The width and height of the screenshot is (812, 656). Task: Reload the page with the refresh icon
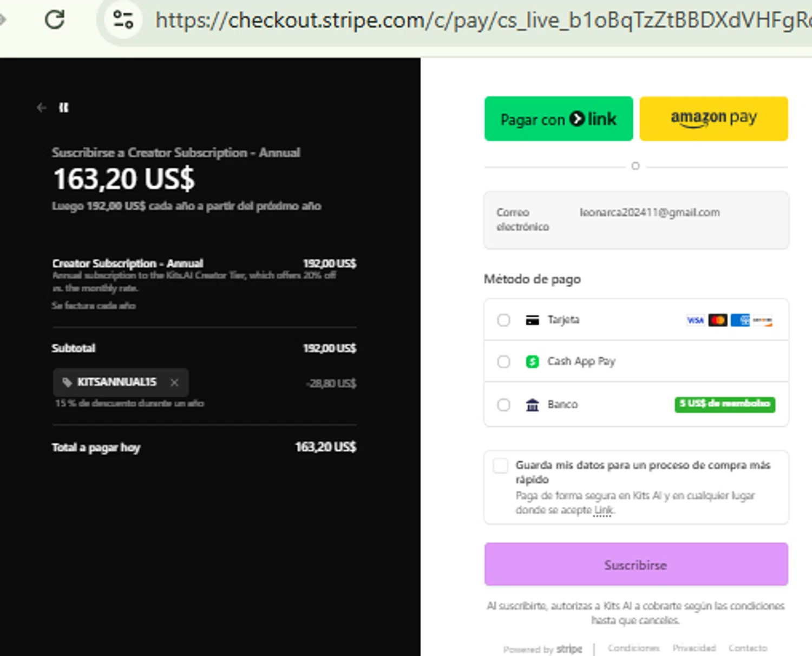coord(55,20)
